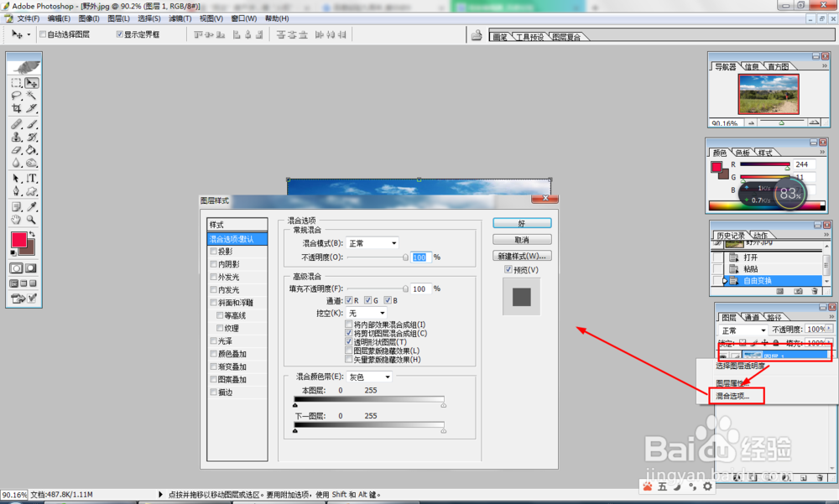Set foreground color via red swatch

coord(19,240)
